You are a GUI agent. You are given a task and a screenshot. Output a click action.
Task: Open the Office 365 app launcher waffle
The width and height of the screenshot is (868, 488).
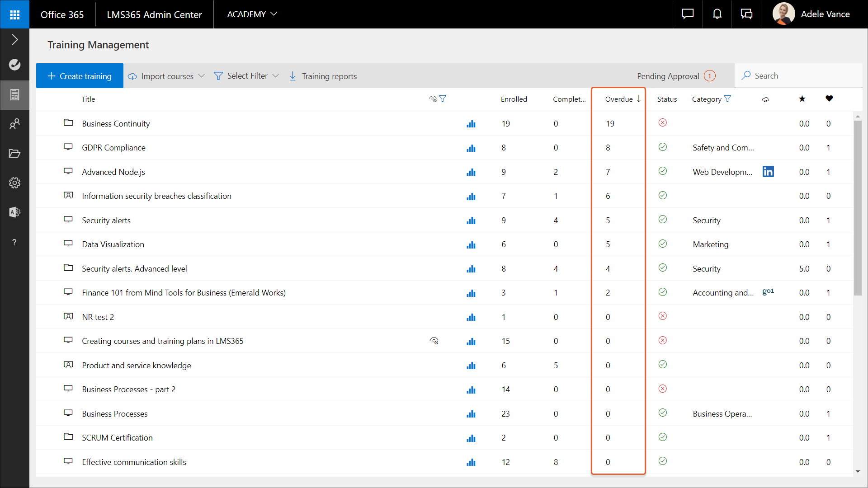14,14
